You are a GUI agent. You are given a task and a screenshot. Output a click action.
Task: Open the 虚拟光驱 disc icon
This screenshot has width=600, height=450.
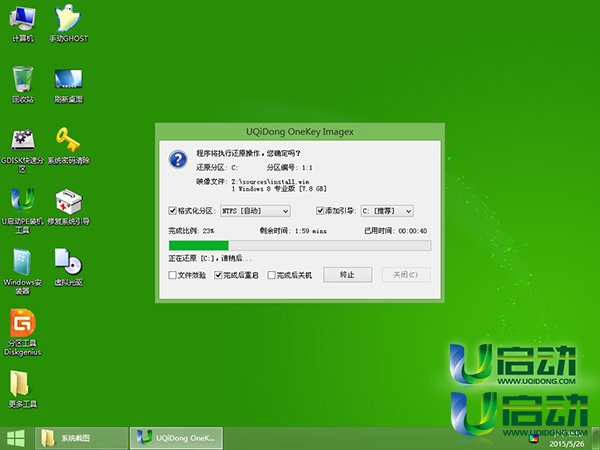coord(68,268)
